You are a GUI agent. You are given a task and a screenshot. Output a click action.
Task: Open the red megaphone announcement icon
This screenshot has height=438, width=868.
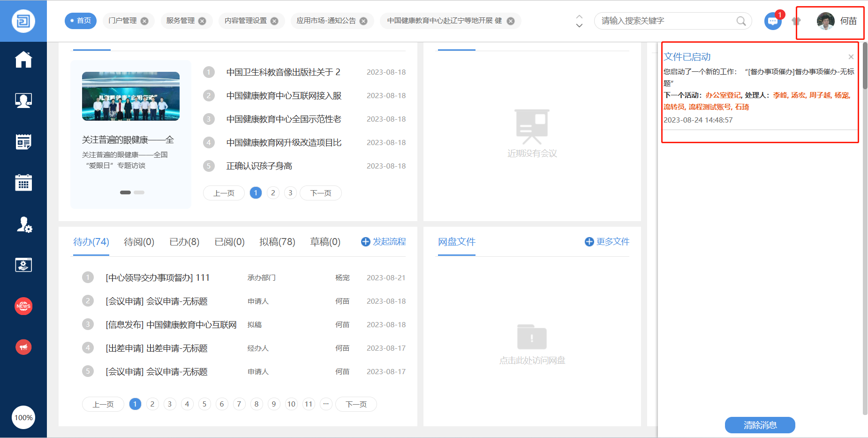[23, 347]
